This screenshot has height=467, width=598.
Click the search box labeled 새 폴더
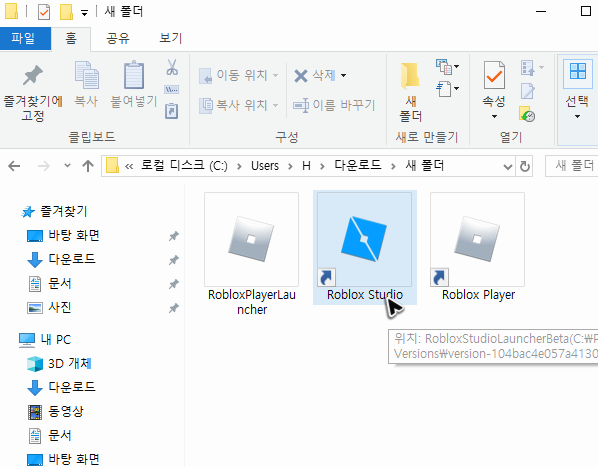[572, 166]
